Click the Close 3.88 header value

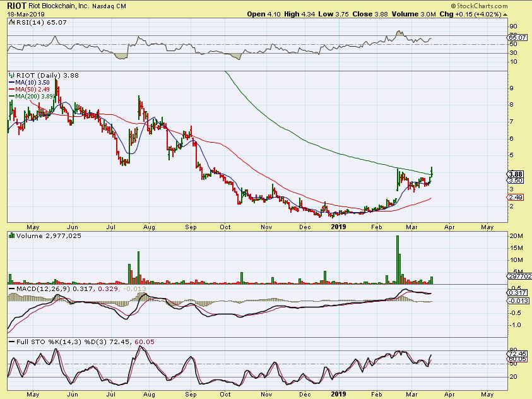[x=370, y=15]
